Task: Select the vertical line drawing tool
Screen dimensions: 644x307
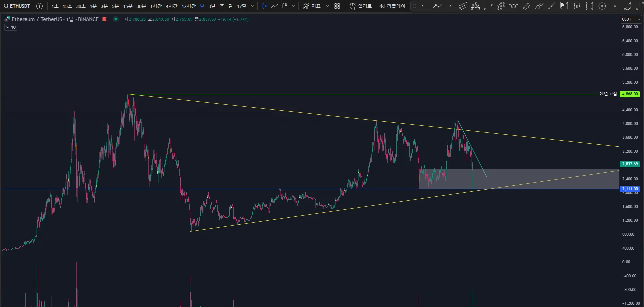Action: point(615,6)
